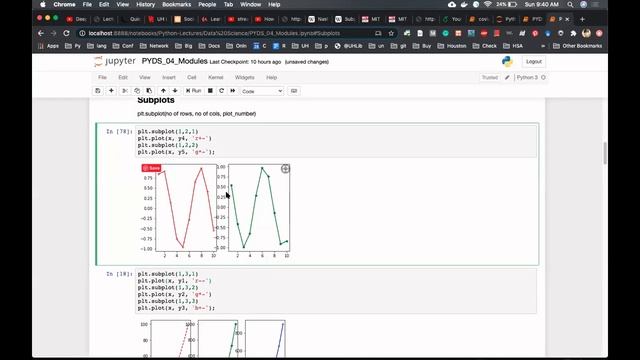Screen dimensions: 640x360
Task: Copy selected cells in the Jupyter toolbar
Action: pos(137,91)
